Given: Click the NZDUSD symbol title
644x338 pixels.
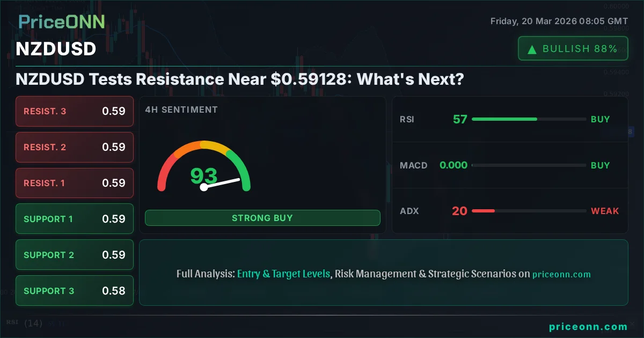Looking at the screenshot, I should 56,49.
